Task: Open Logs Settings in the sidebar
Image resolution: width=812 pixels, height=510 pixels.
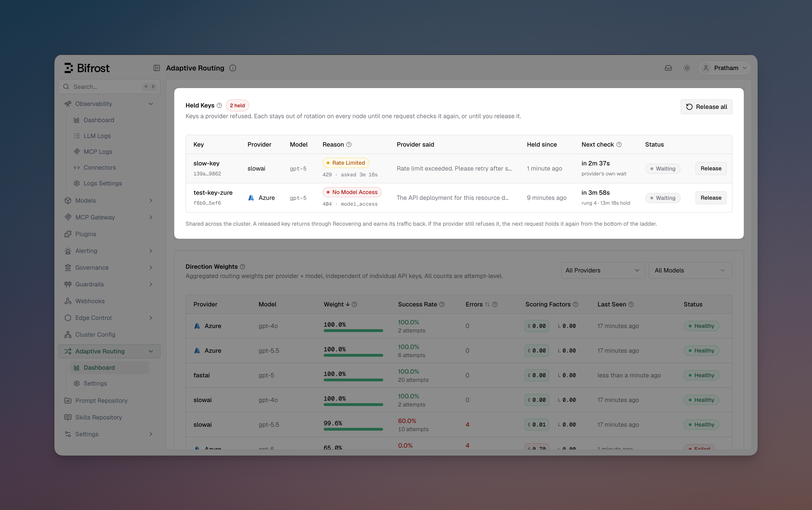Action: coord(103,184)
